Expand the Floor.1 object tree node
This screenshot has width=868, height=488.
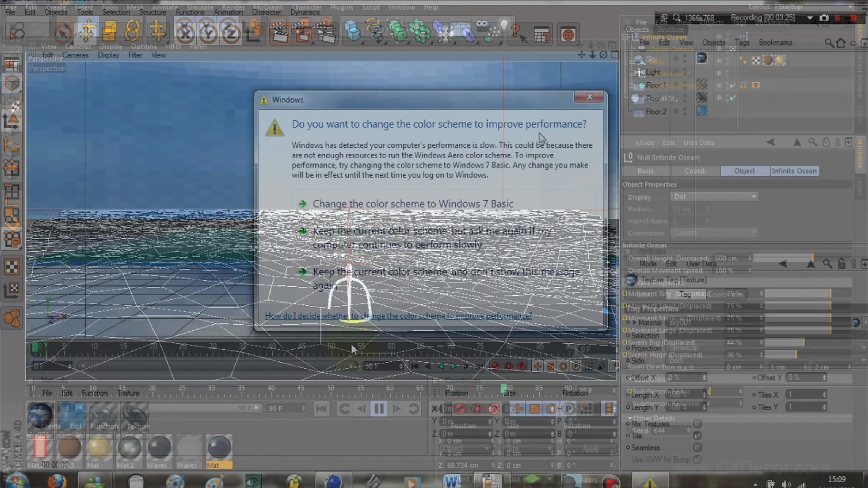coord(633,85)
